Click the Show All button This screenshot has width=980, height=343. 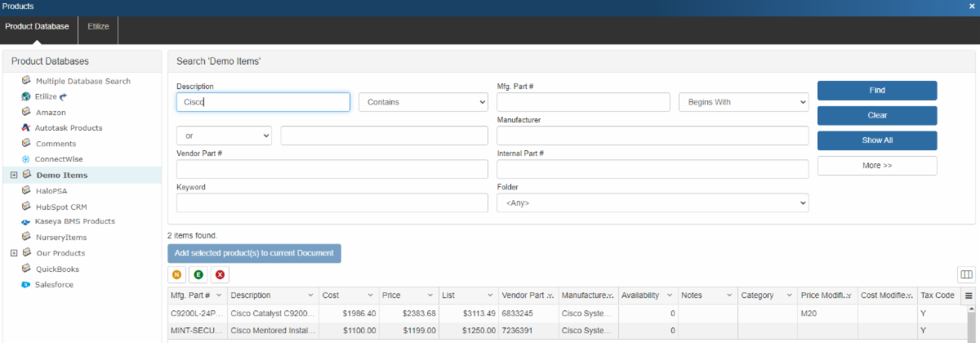(x=877, y=140)
